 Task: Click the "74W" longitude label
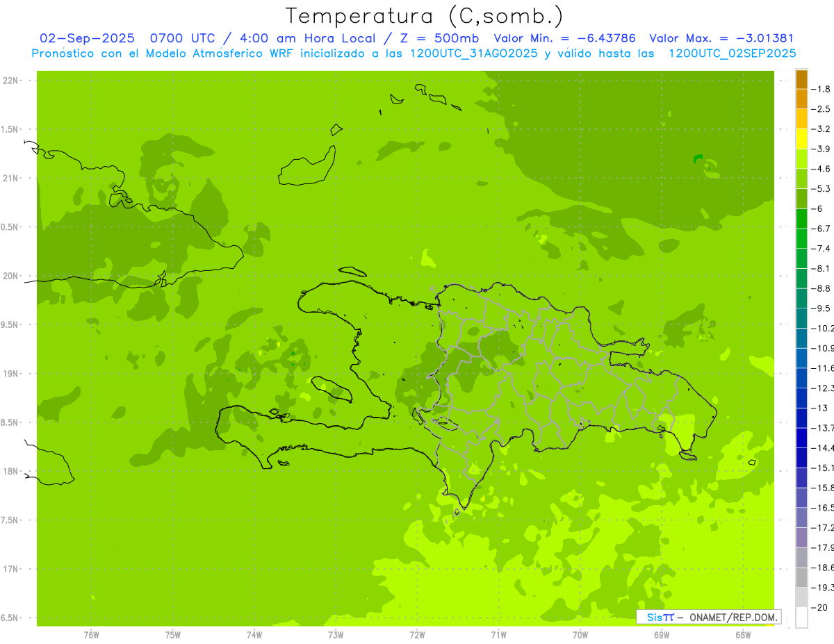point(254,634)
